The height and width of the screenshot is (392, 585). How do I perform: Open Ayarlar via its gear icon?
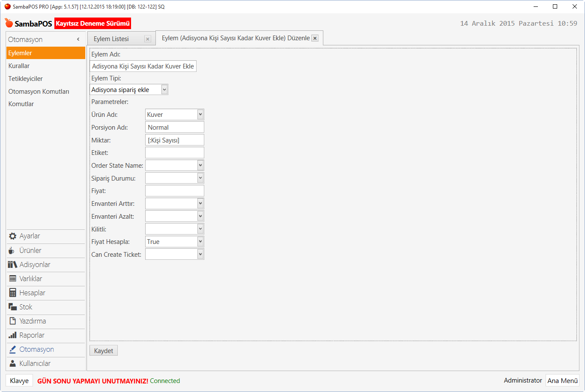pyautogui.click(x=12, y=236)
